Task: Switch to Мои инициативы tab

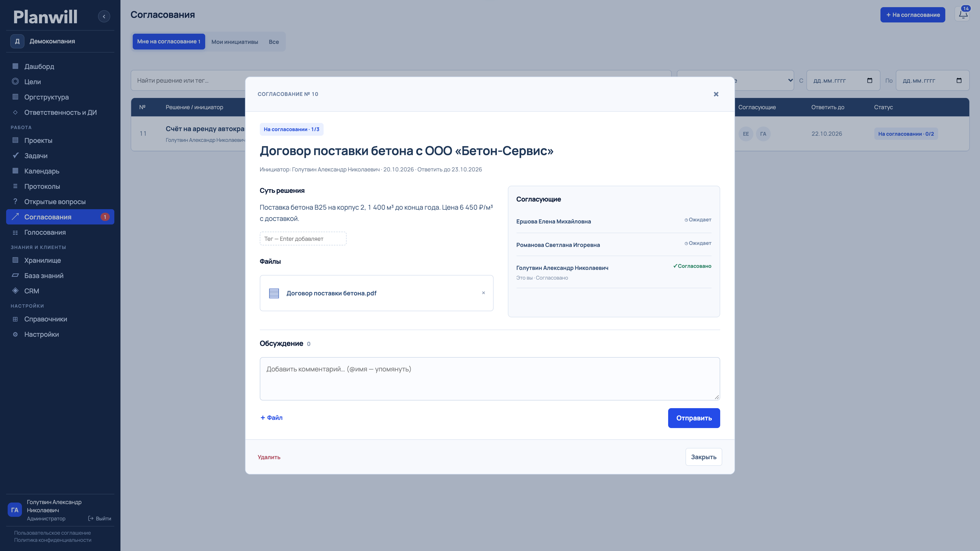Action: (235, 42)
